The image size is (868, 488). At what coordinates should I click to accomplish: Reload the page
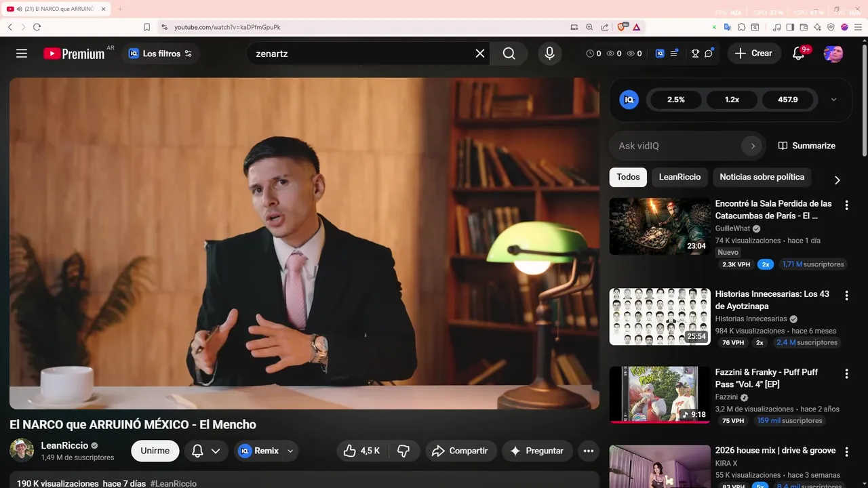[x=37, y=27]
